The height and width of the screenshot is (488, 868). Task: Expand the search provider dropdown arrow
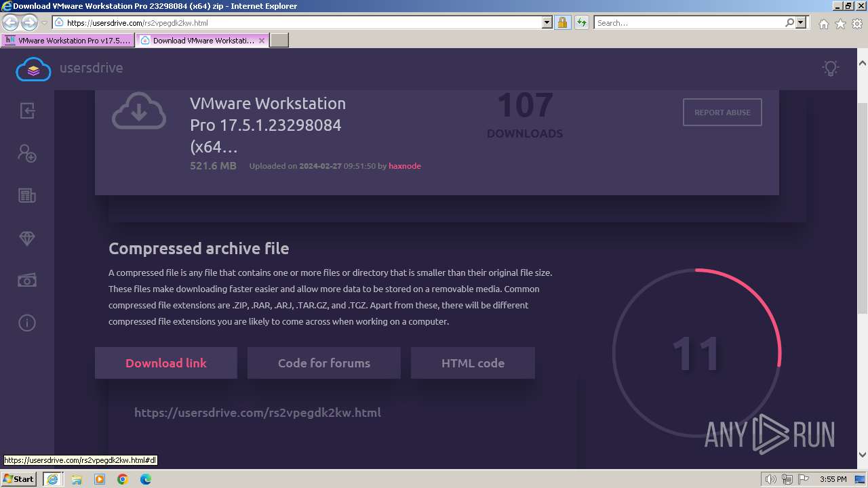802,22
